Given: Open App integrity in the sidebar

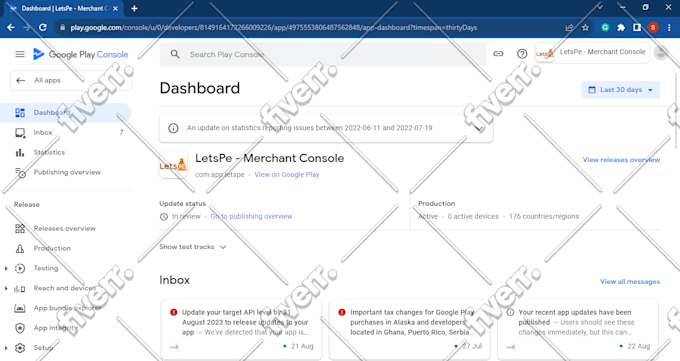Looking at the screenshot, I should [x=65, y=328].
